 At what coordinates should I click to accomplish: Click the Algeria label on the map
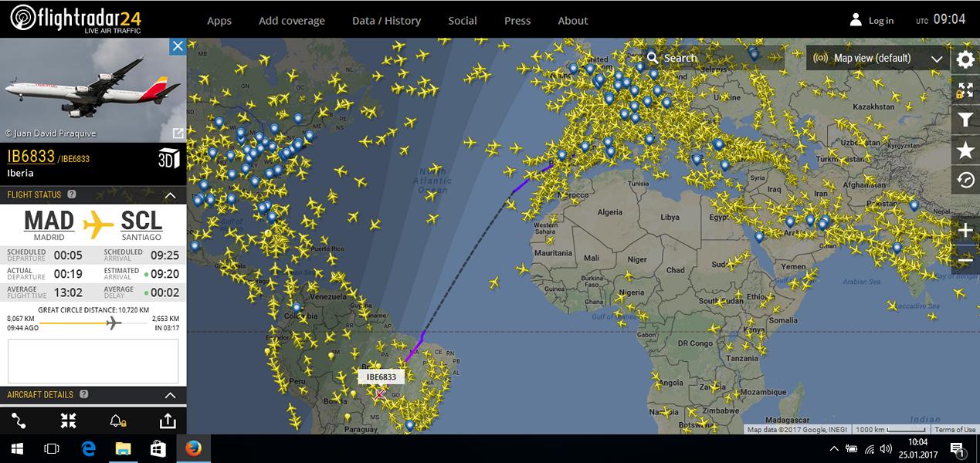point(609,212)
